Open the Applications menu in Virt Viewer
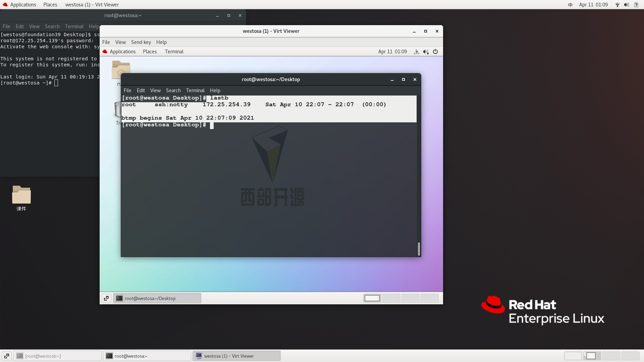 (x=123, y=52)
